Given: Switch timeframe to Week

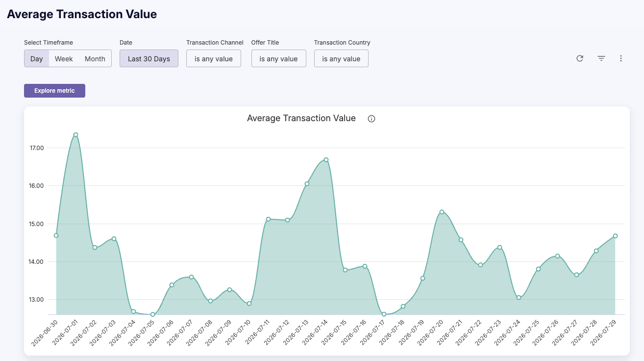Looking at the screenshot, I should pyautogui.click(x=64, y=59).
